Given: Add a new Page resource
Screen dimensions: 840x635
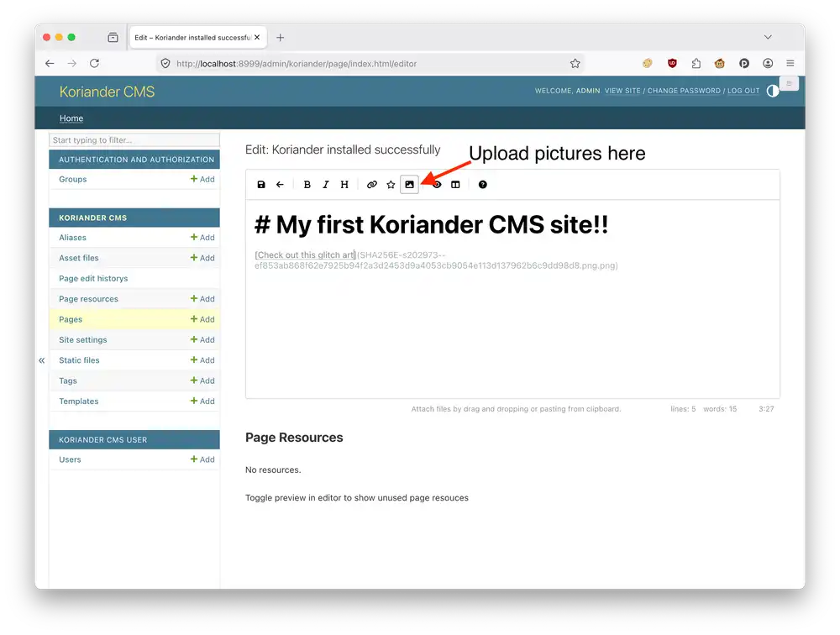Looking at the screenshot, I should [202, 298].
